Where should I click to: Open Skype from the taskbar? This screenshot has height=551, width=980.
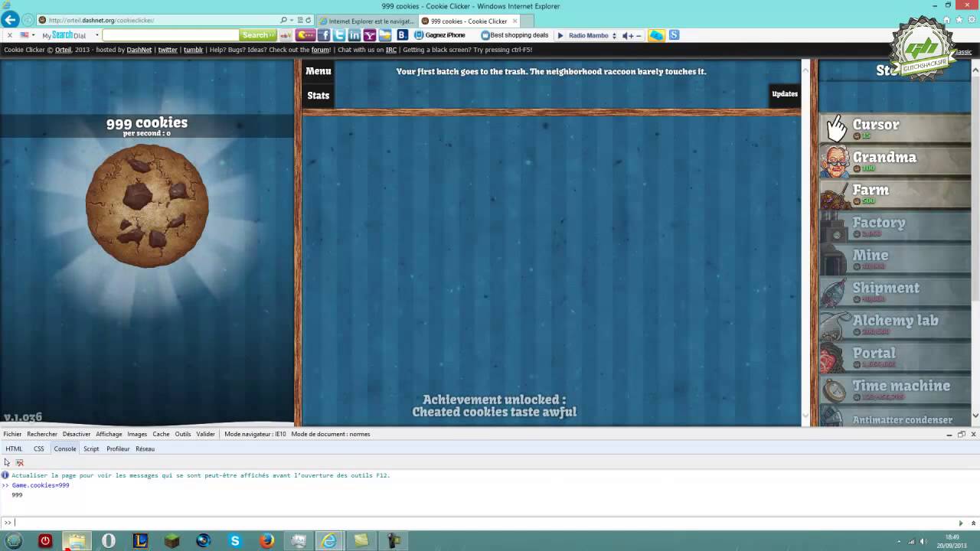tap(235, 541)
